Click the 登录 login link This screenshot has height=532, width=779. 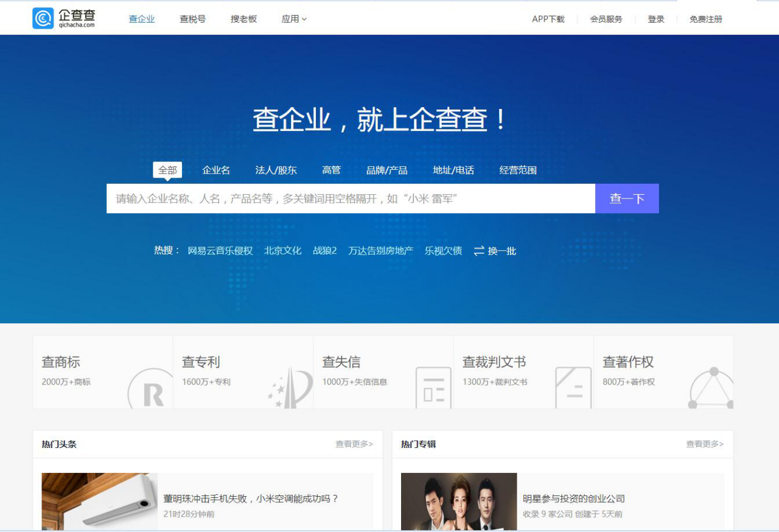[656, 19]
